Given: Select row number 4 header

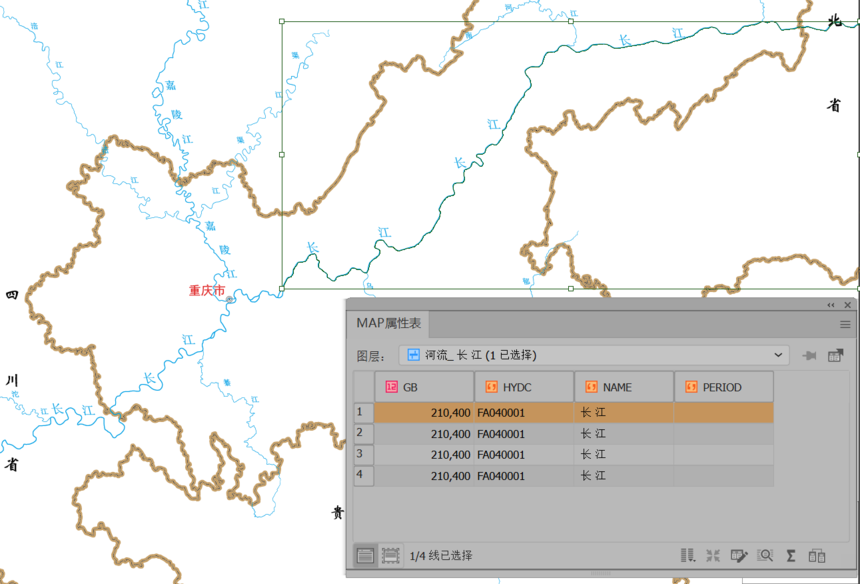Looking at the screenshot, I should point(364,475).
